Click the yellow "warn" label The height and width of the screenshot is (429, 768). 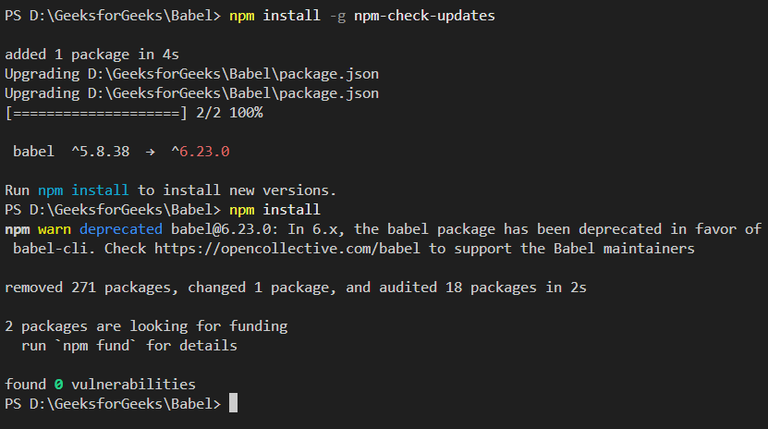[55, 229]
